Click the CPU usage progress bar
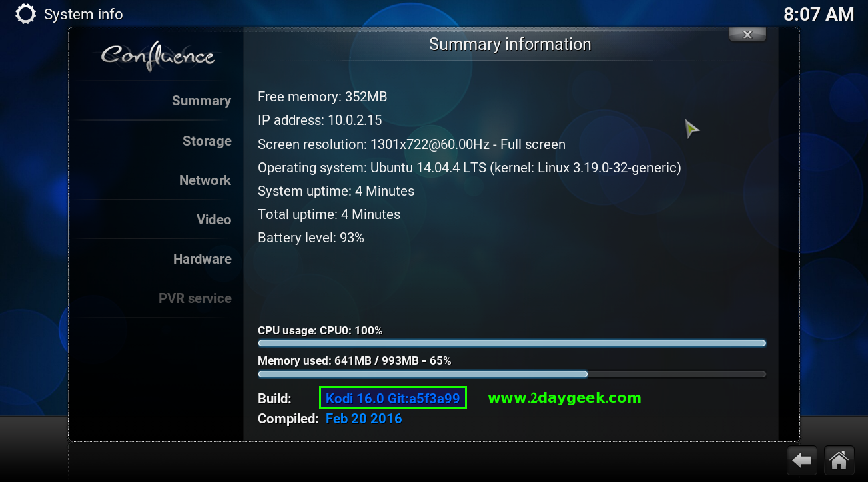This screenshot has width=868, height=482. click(x=512, y=343)
